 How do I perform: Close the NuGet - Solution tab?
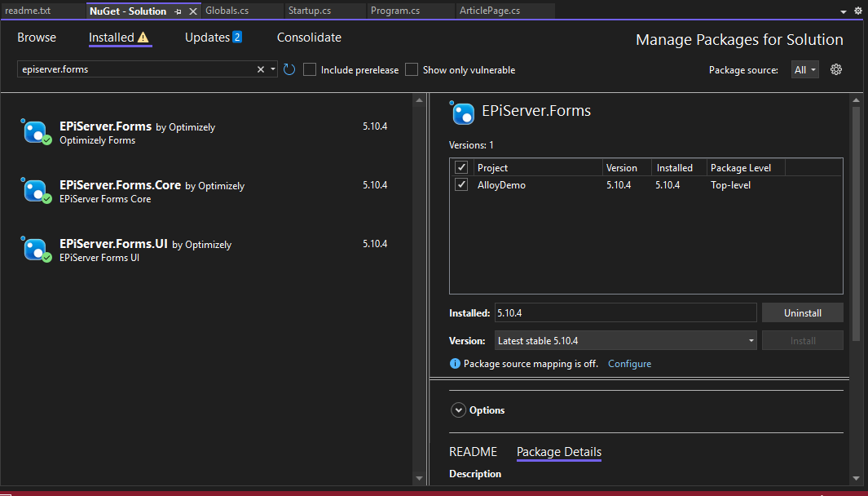[193, 11]
